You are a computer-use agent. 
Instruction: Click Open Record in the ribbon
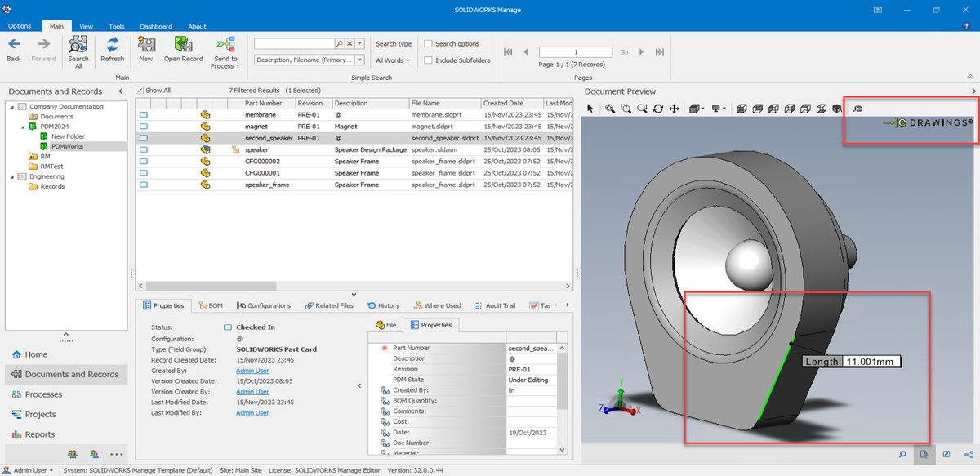point(183,49)
